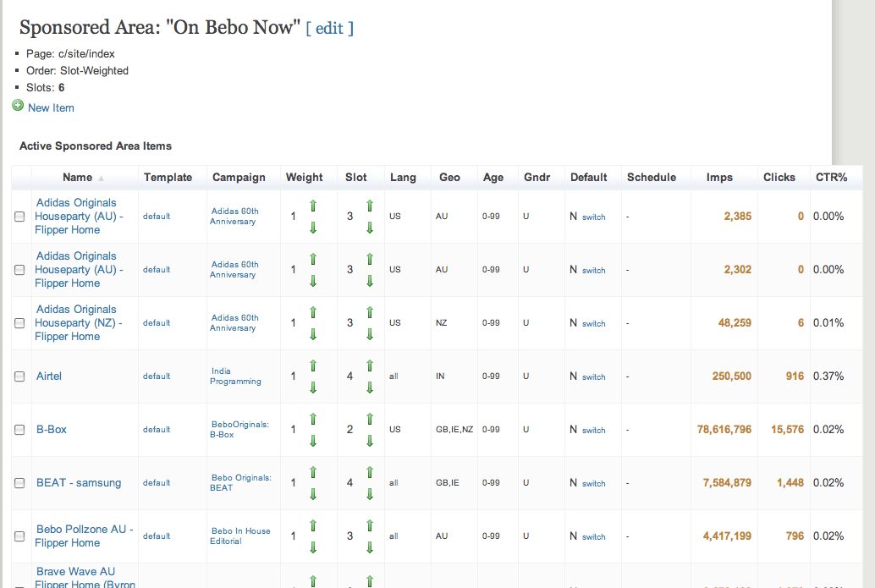
Task: Open the edit link beside the title
Action: [x=329, y=29]
